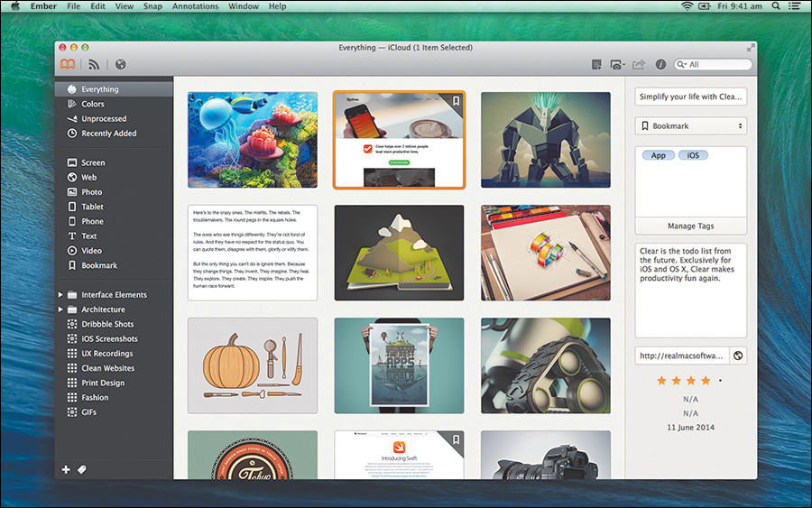This screenshot has height=508, width=812.
Task: Click the plus add collection button
Action: pyautogui.click(x=66, y=470)
